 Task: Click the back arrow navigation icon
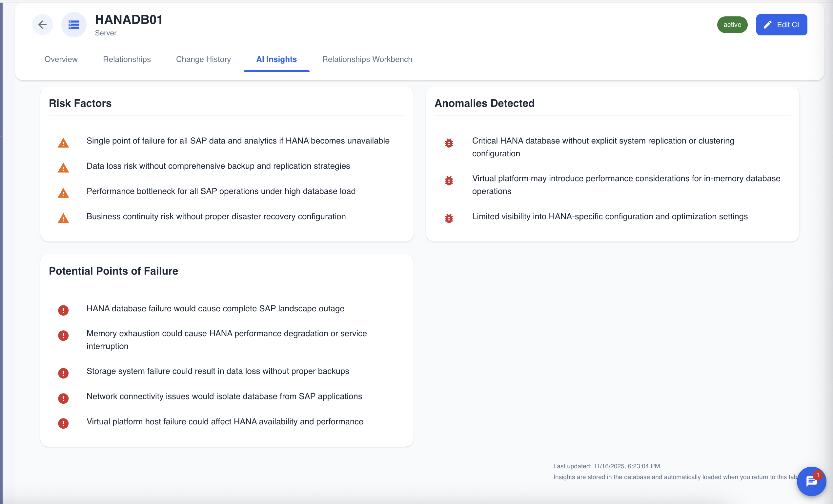click(x=42, y=24)
